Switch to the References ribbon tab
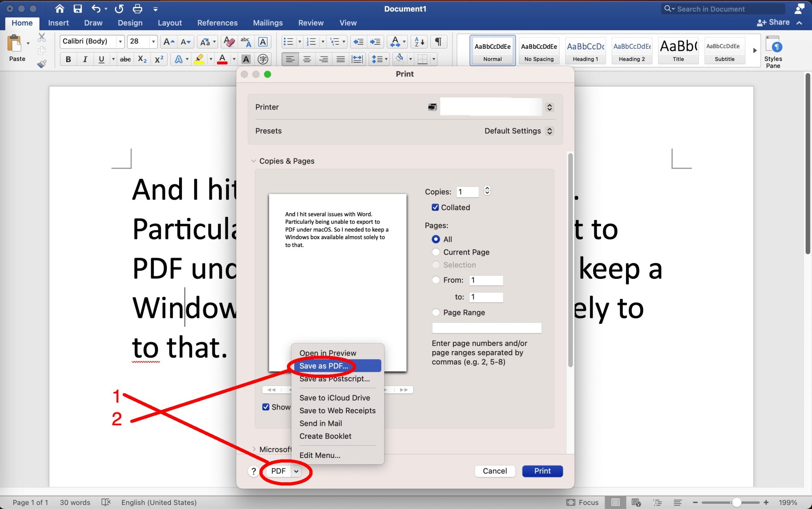Image resolution: width=812 pixels, height=509 pixels. click(x=217, y=23)
